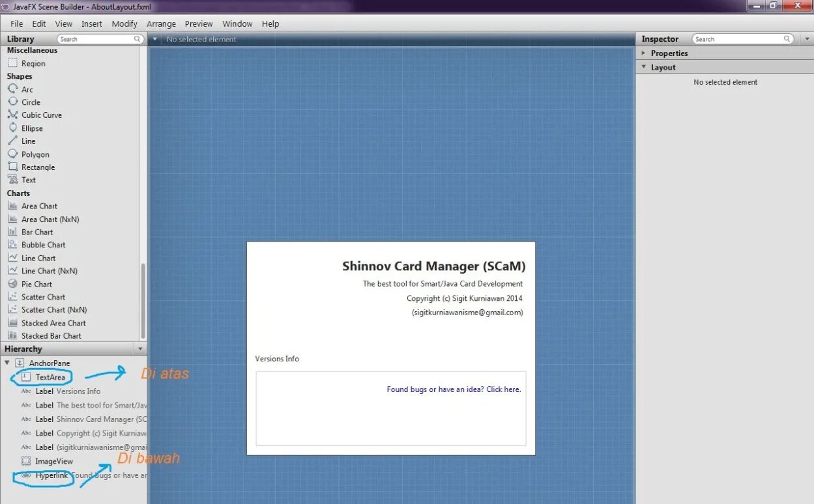Viewport: 814px width, 504px height.
Task: Open the Edit menu
Action: (39, 23)
